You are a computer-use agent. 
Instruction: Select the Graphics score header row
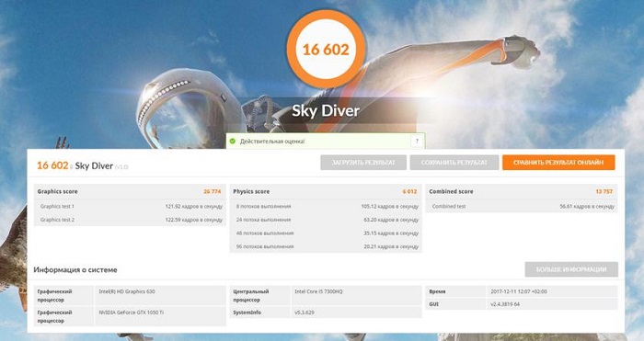click(x=130, y=191)
